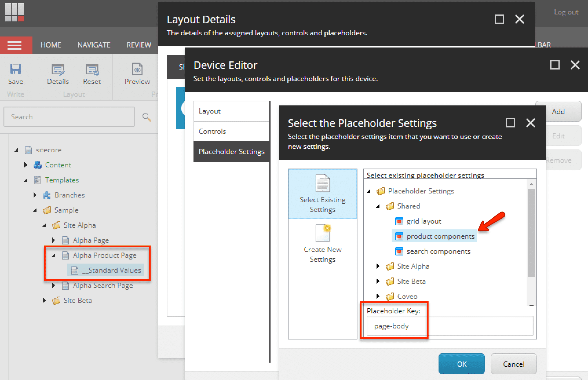Select search components placeholder item
This screenshot has width=588, height=380.
click(x=433, y=251)
